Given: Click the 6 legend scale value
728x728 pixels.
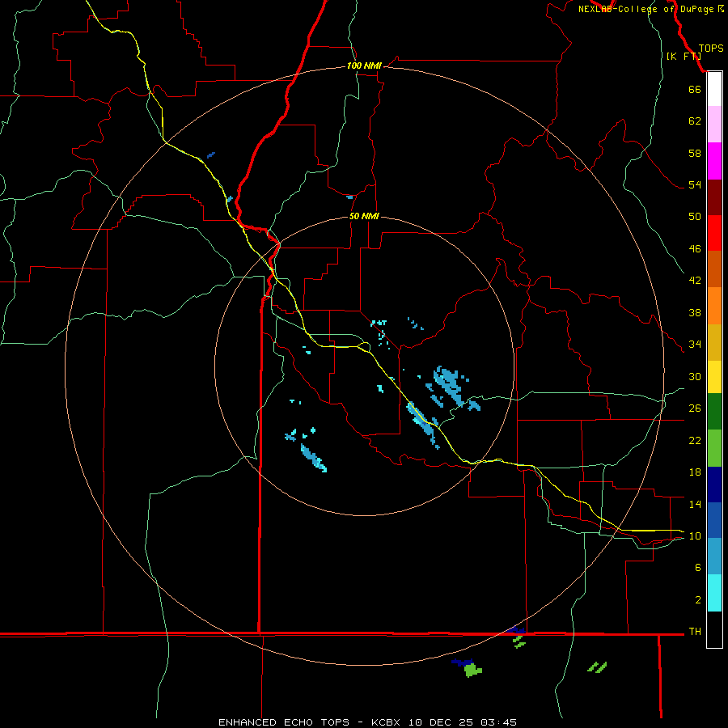Looking at the screenshot, I should coord(698,567).
